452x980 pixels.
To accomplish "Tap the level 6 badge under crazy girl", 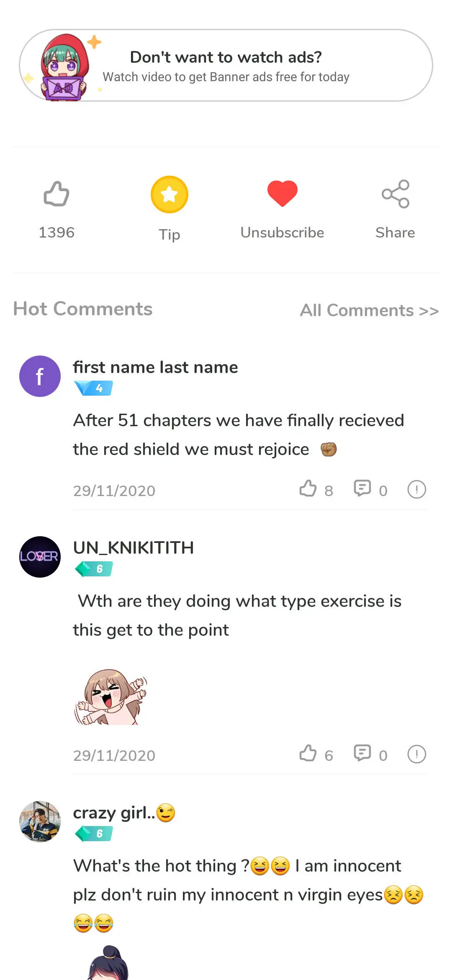I will [x=93, y=833].
